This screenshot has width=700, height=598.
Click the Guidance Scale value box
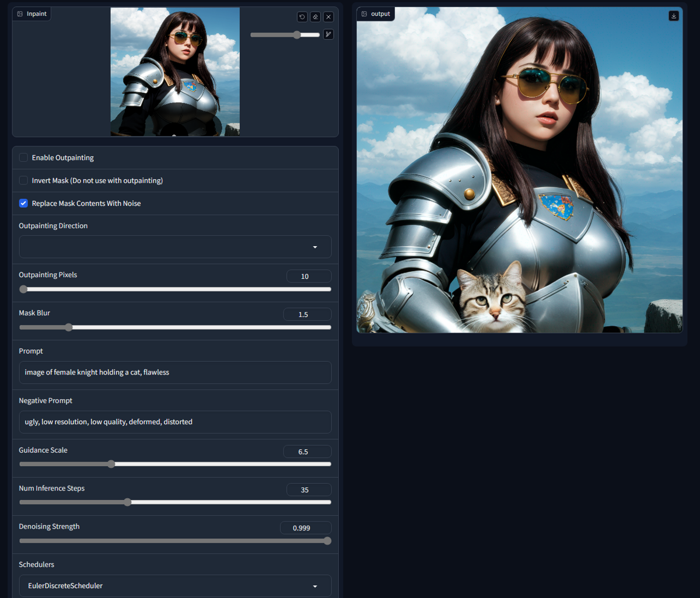pyautogui.click(x=307, y=451)
